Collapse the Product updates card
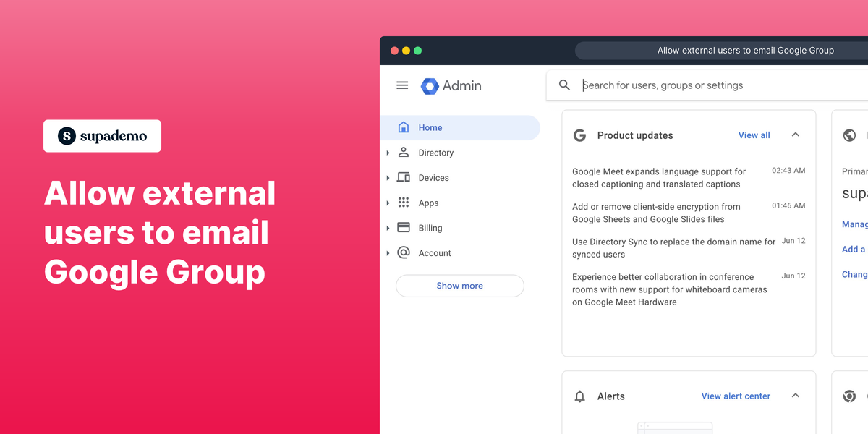 click(796, 135)
